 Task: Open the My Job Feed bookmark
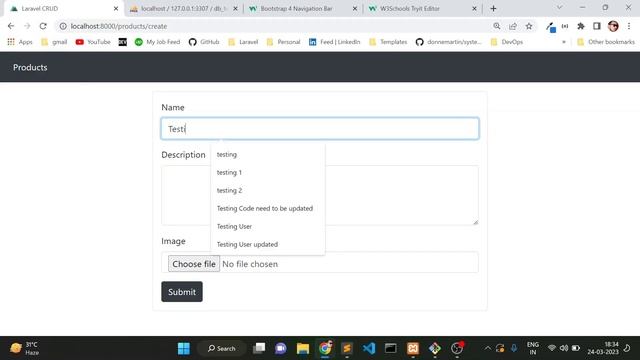pyautogui.click(x=157, y=42)
